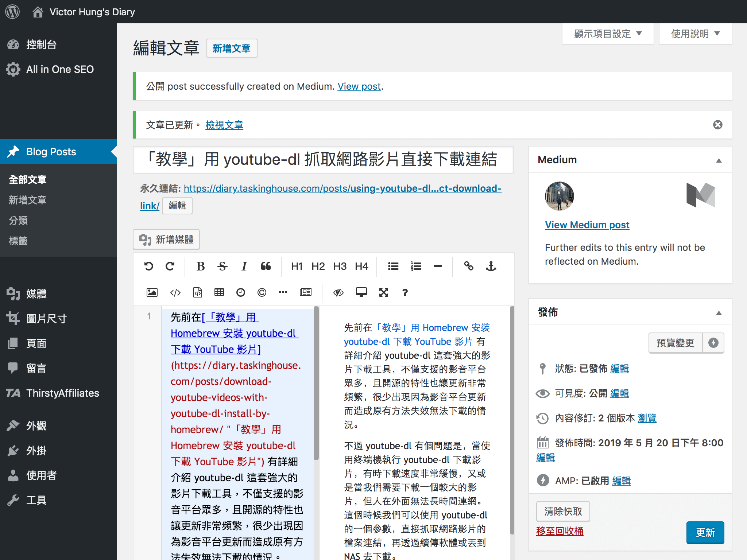This screenshot has height=560, width=747.
Task: Toggle side-by-side desktop preview icon
Action: pos(361,292)
